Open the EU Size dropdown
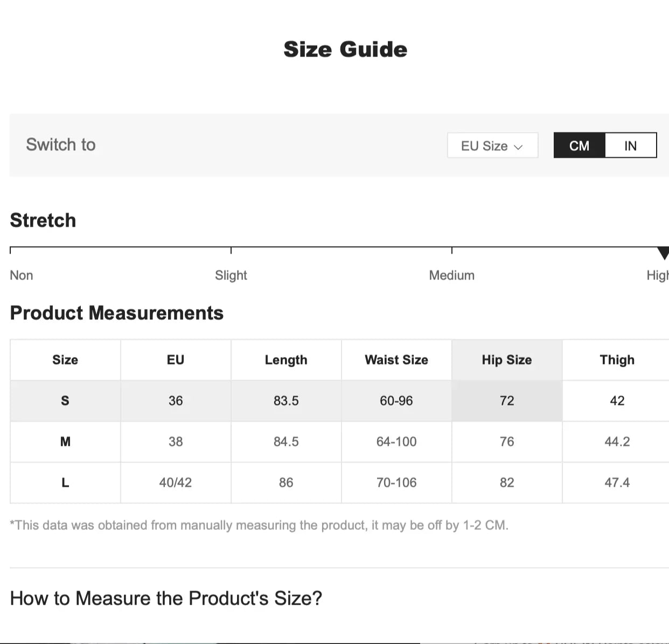 coord(492,146)
